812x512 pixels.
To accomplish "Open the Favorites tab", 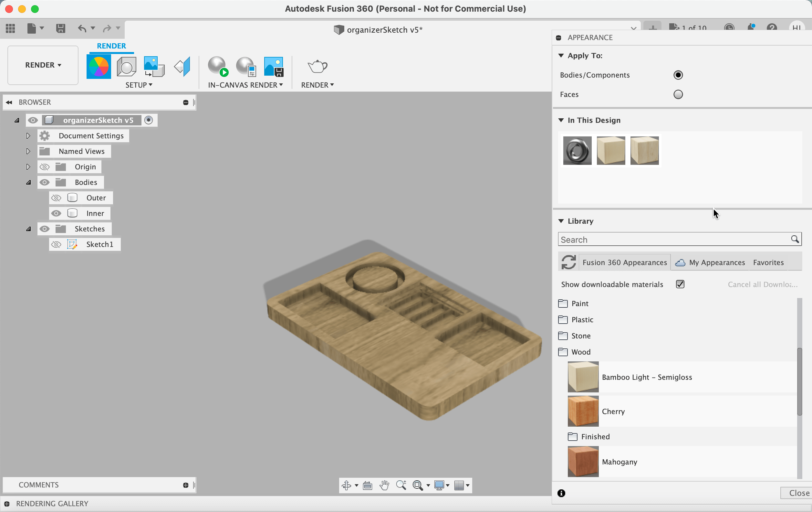I will 768,262.
